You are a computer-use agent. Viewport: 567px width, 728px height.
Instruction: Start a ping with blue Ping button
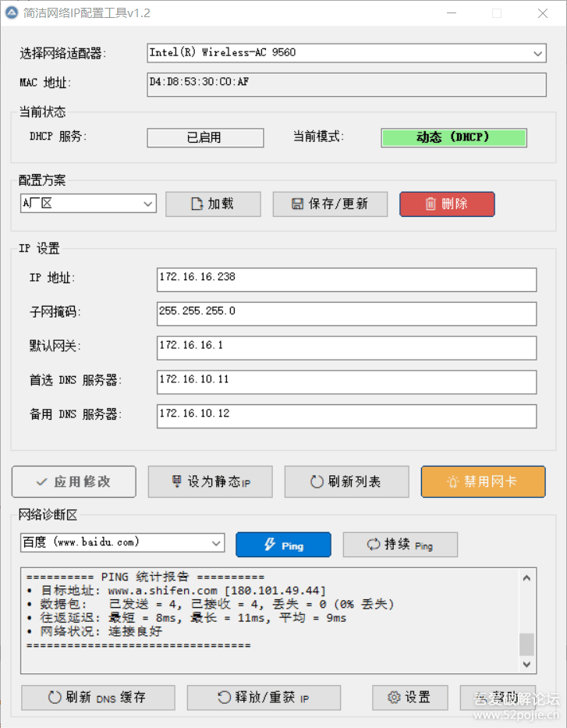point(283,545)
